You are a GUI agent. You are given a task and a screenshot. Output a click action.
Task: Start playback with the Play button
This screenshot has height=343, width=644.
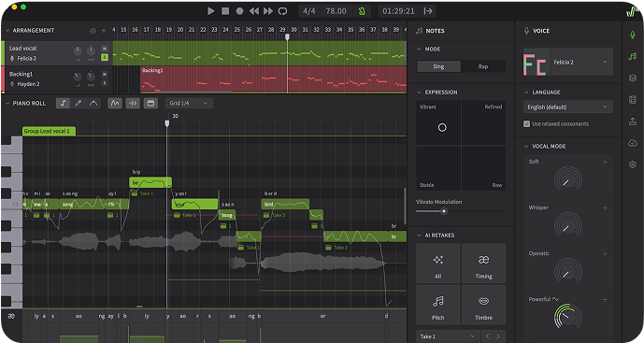pos(210,11)
